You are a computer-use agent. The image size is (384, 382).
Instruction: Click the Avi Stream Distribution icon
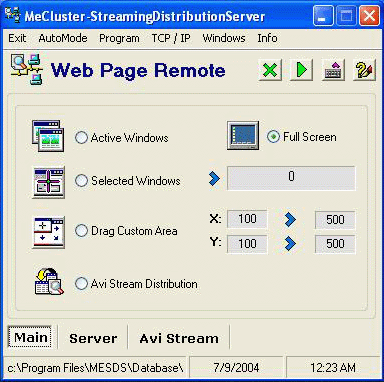(49, 282)
